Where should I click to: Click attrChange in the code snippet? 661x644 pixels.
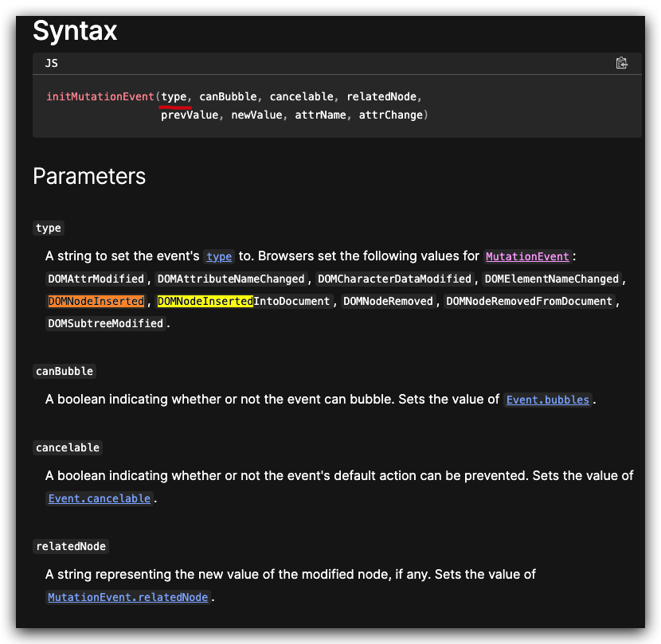[391, 115]
